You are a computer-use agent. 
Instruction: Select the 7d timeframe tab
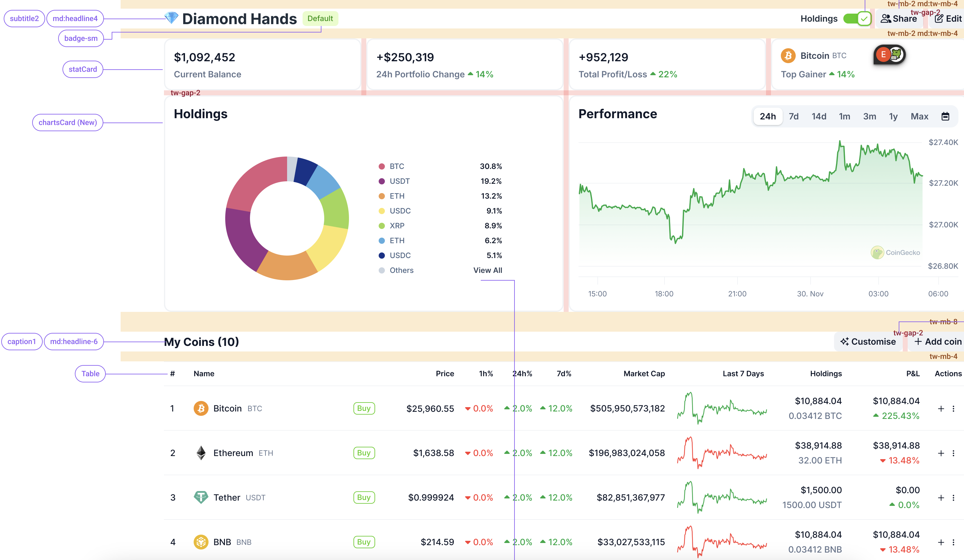[794, 116]
